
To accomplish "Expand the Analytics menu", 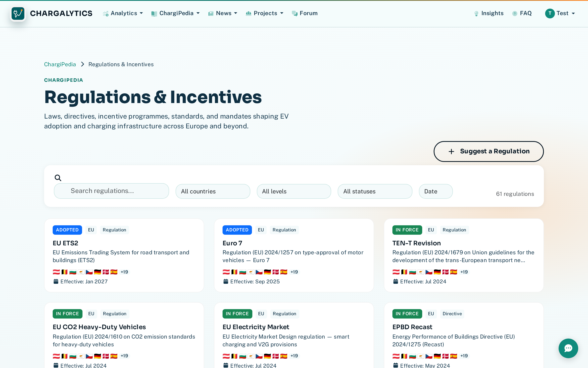I will pyautogui.click(x=123, y=13).
